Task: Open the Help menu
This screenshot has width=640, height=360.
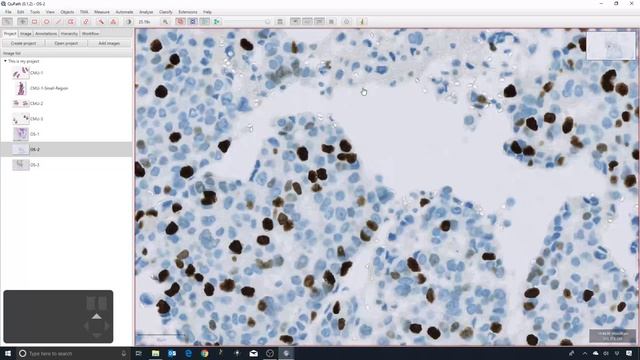Action: (x=207, y=12)
